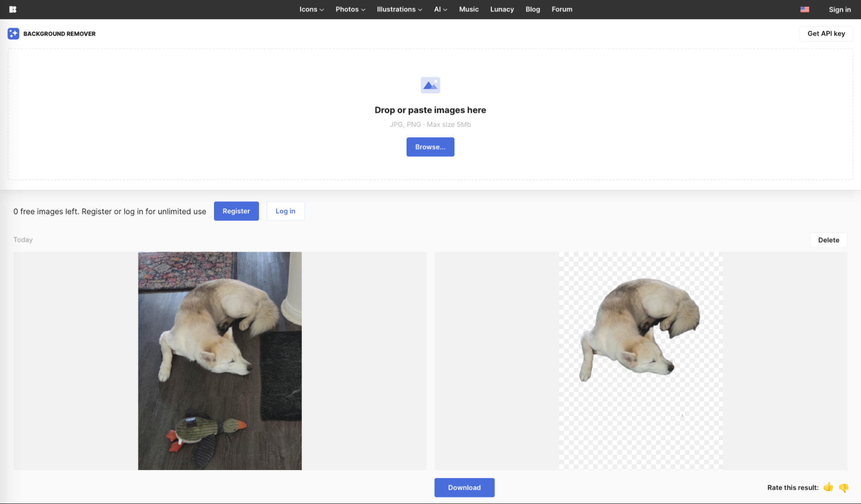The height and width of the screenshot is (504, 861).
Task: Open the Icons dropdown menu
Action: (x=311, y=9)
